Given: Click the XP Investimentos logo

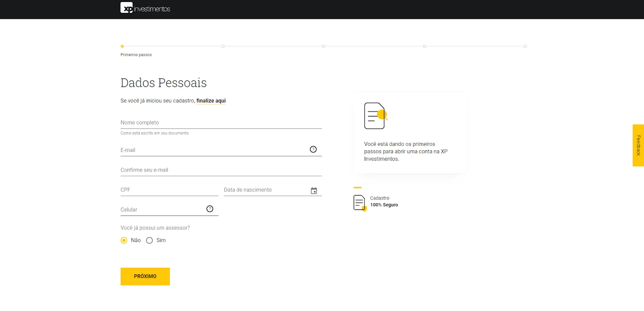Looking at the screenshot, I should tap(145, 8).
